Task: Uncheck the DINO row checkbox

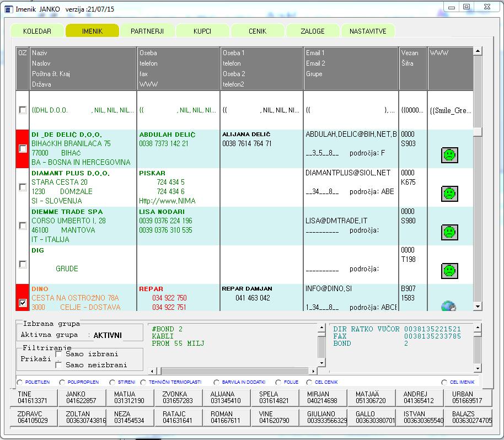Action: [23, 303]
